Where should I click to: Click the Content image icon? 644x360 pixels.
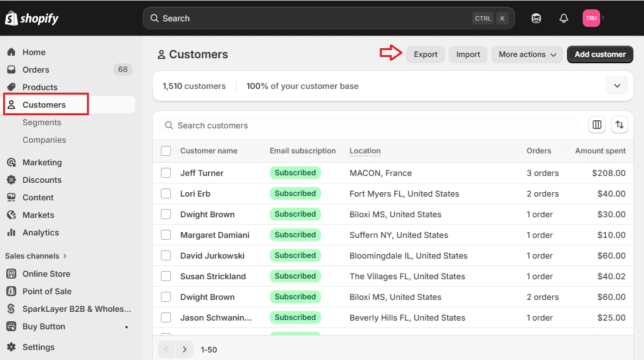[x=11, y=197]
